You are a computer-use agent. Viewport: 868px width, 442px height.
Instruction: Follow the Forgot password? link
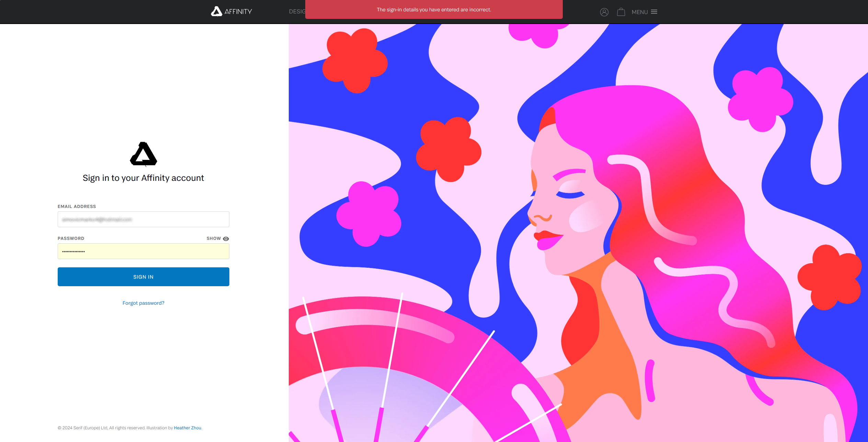tap(144, 303)
